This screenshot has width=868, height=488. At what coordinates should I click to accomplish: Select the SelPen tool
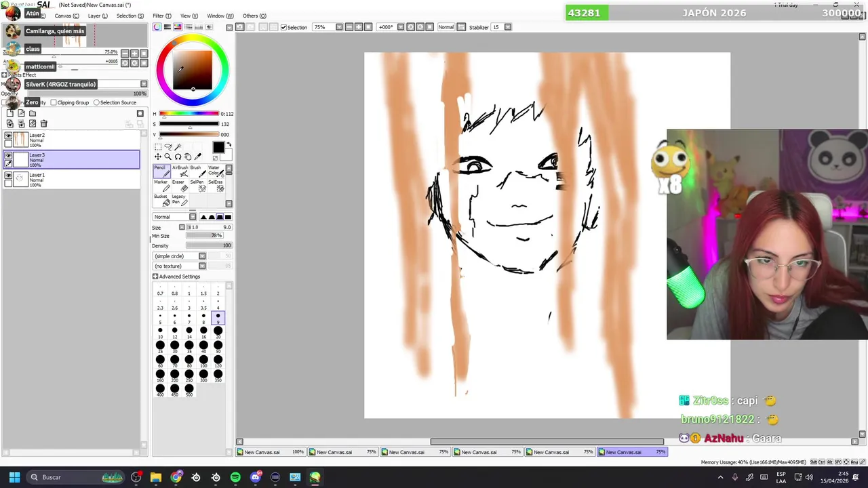click(197, 186)
